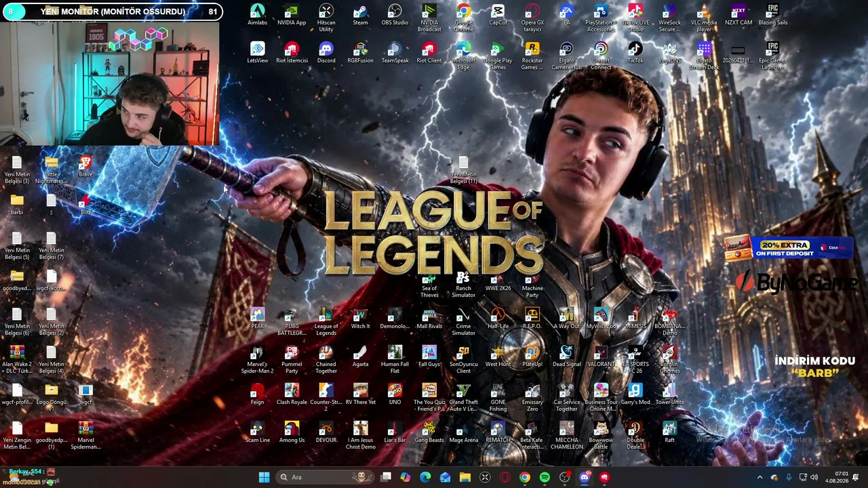Click the Opera GX taskbar icon

505,477
